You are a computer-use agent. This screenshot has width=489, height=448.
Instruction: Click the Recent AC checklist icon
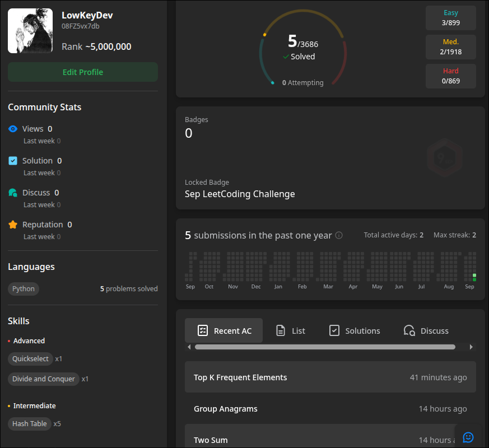tap(203, 330)
